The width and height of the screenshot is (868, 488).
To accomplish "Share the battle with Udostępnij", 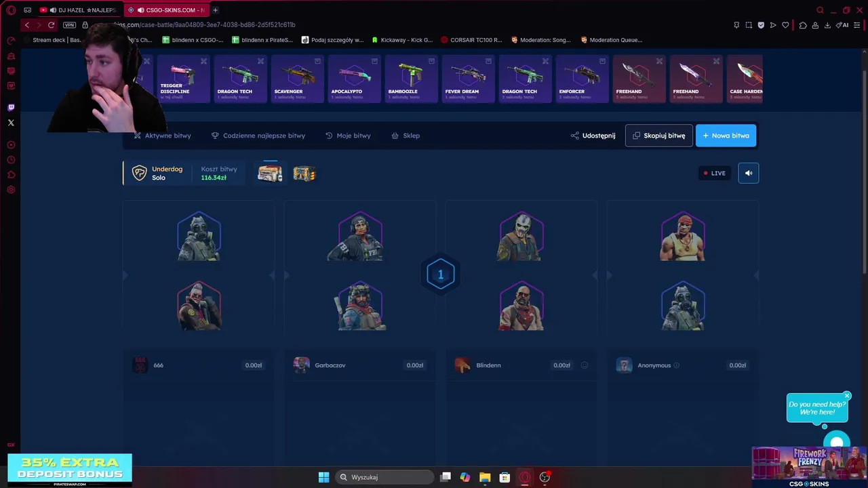I will (593, 136).
